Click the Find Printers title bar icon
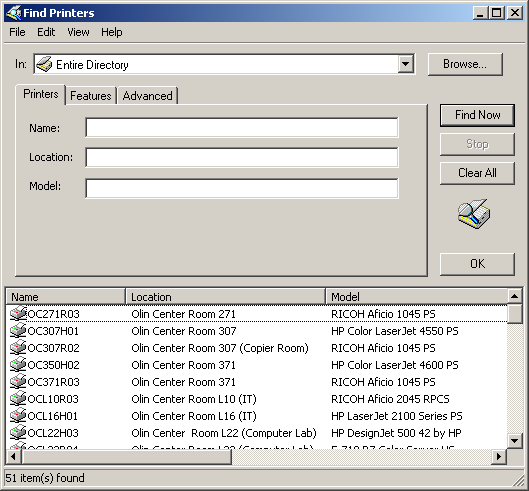 click(14, 13)
